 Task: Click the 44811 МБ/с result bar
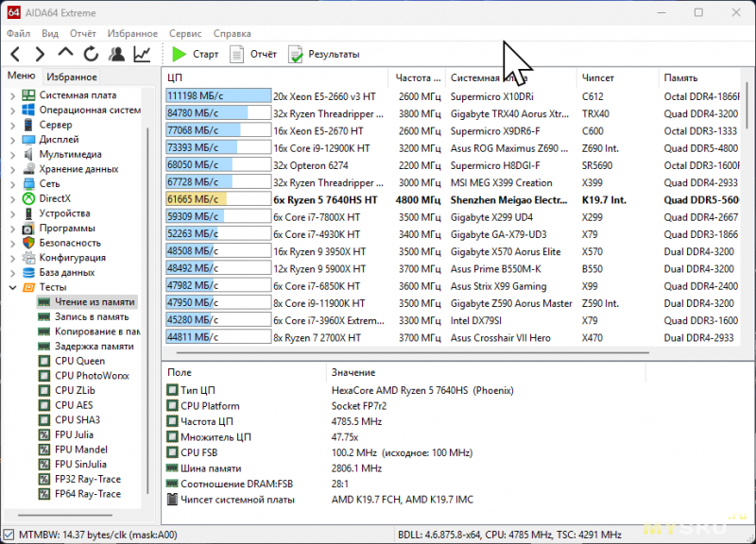218,337
